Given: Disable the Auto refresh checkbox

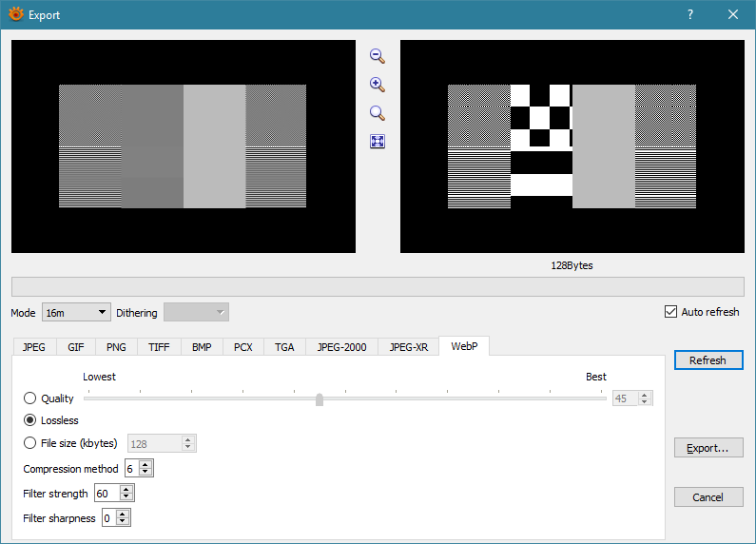Looking at the screenshot, I should pos(672,312).
